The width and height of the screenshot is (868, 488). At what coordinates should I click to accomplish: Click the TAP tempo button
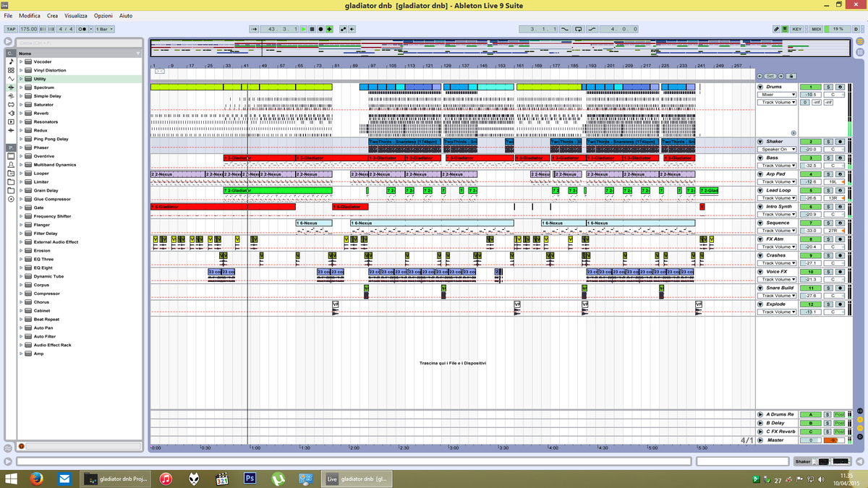(10, 29)
